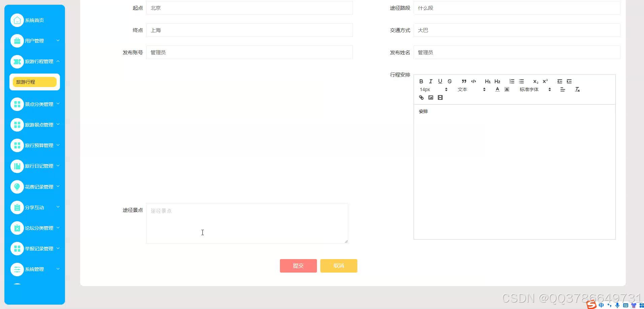Click the 花费记录管理 lightbulb icon

[17, 187]
